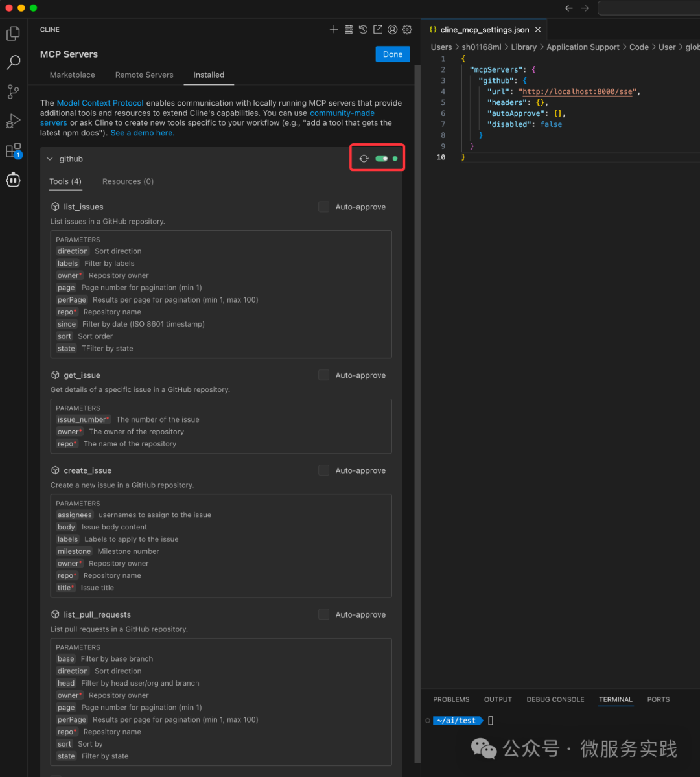
Task: Open Extensions view with update badge
Action: pos(14,150)
